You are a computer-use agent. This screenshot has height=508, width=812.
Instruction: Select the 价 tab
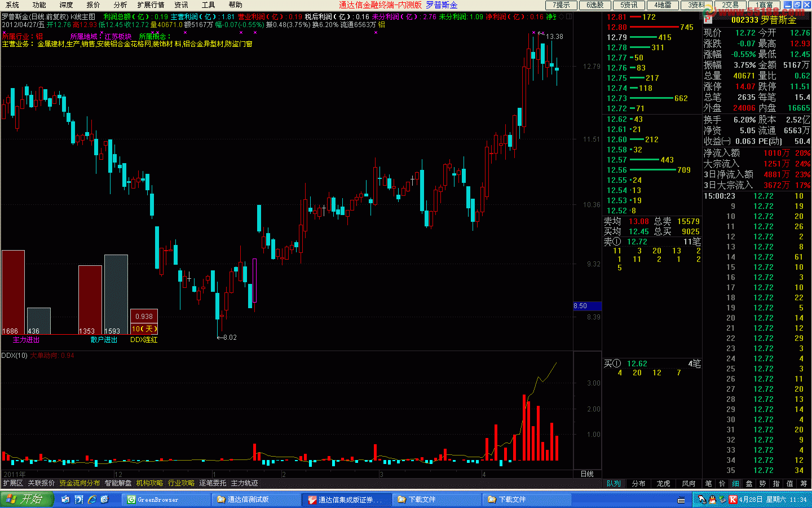[x=722, y=484]
